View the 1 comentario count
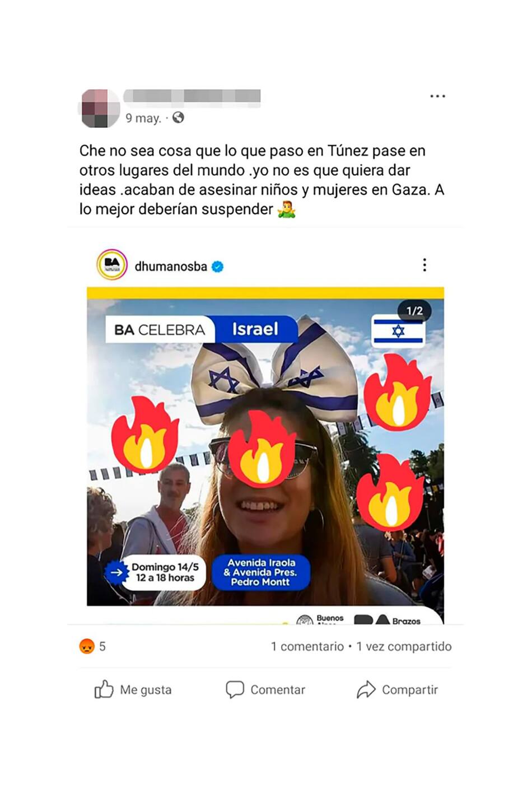Screen dimensions: 532x798 [x=307, y=646]
